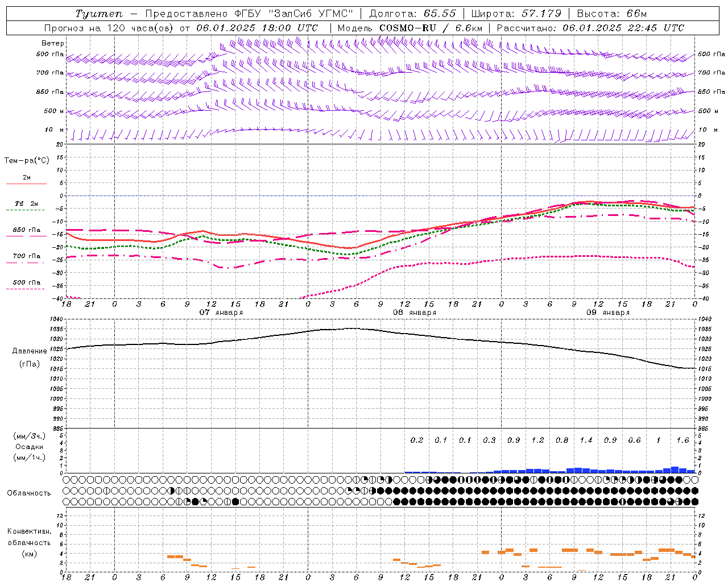
Task: Click the Тем-ра(°C) axis title
Action: click(27, 161)
